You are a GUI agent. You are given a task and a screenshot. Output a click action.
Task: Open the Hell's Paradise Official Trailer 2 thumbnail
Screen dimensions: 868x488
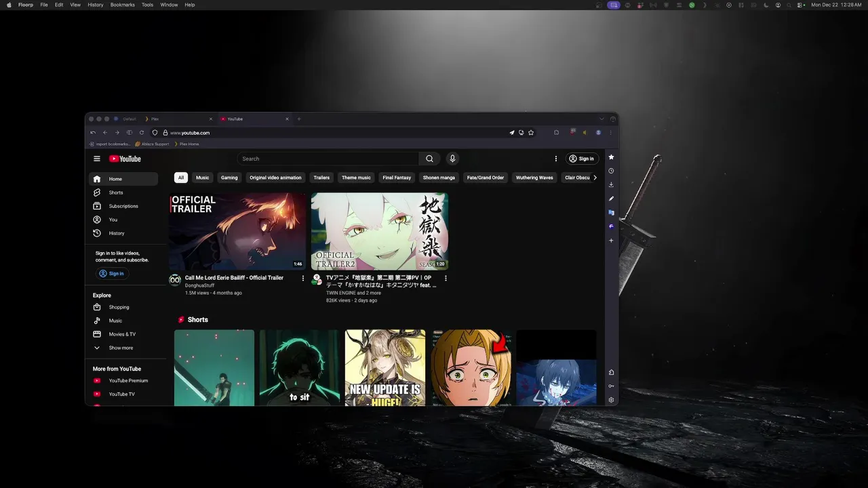[380, 231]
